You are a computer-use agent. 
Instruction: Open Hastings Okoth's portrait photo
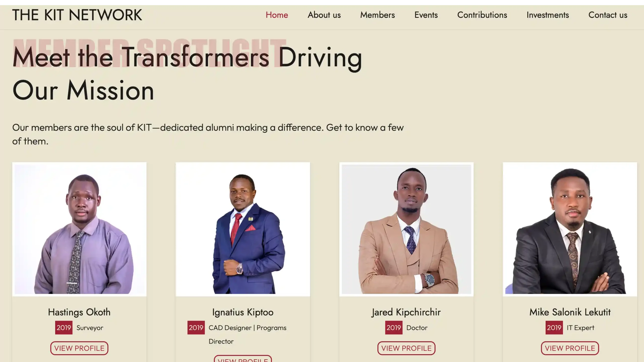(79, 229)
